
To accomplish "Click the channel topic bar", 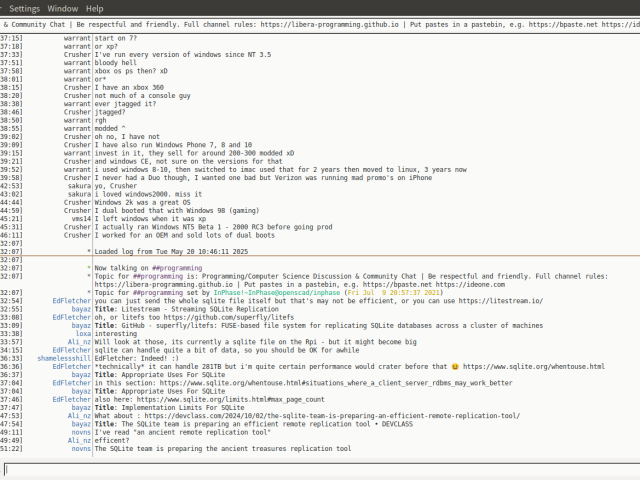I will click(x=320, y=24).
